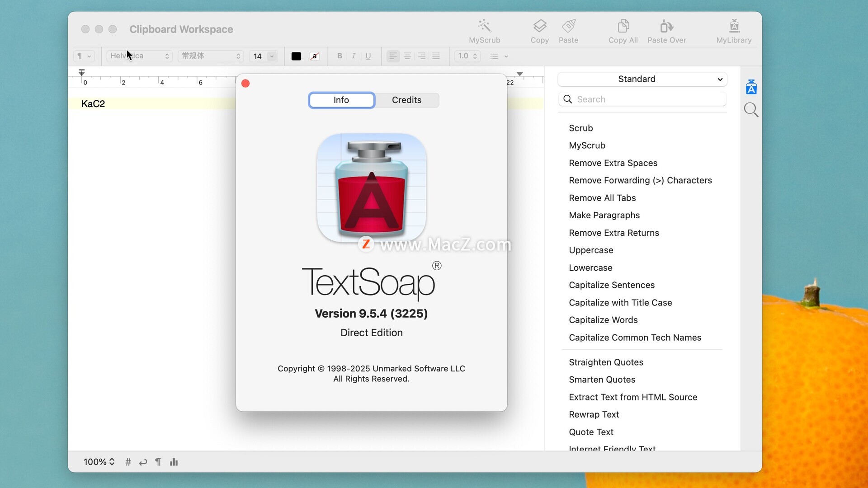868x488 pixels.
Task: Select Remove All Tabs
Action: [602, 197]
